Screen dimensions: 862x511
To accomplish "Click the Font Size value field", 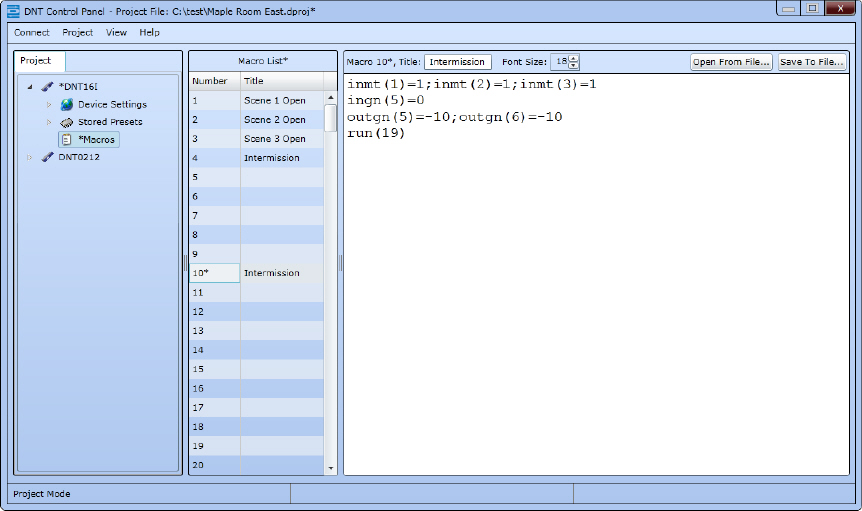I will click(560, 62).
